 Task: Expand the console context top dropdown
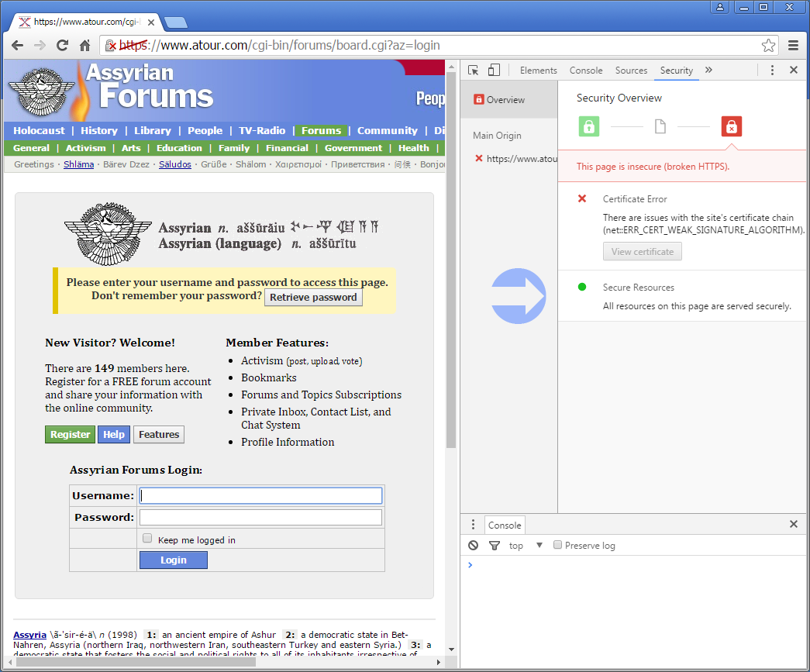pos(526,546)
